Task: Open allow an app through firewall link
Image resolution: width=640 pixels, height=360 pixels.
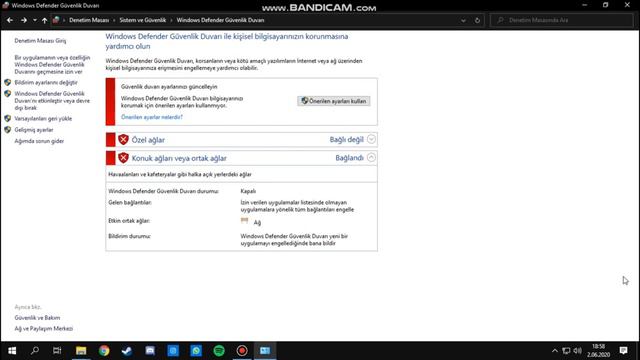Action: [x=52, y=64]
